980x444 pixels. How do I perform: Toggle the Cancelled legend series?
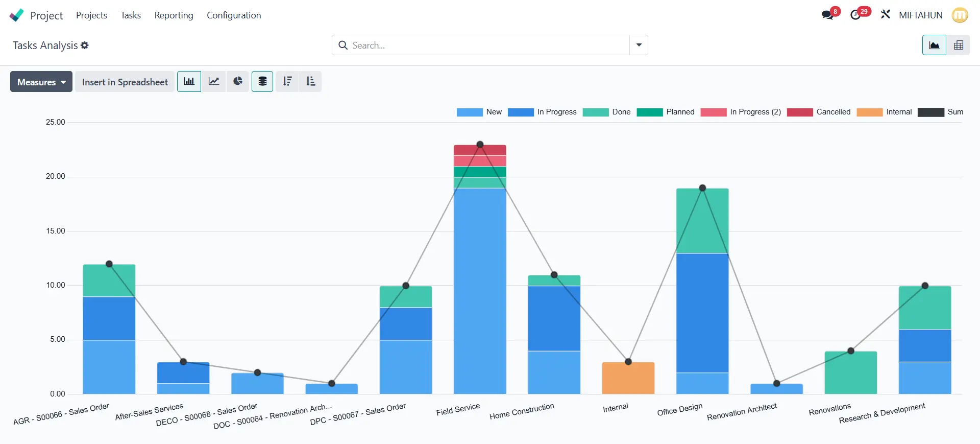click(819, 112)
